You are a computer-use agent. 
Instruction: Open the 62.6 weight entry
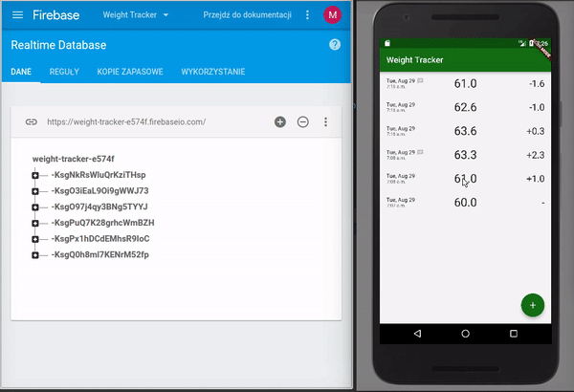pyautogui.click(x=465, y=107)
